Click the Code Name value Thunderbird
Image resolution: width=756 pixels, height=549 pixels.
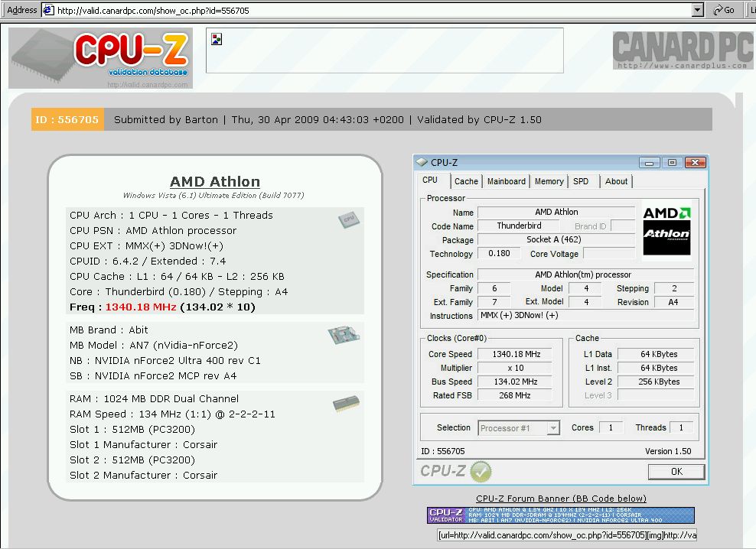[519, 226]
